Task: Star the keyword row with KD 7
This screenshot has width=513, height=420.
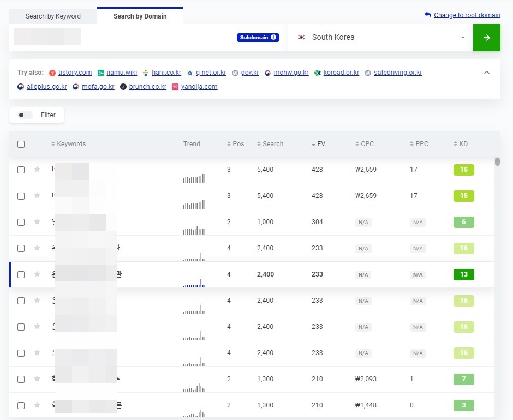Action: 37,379
